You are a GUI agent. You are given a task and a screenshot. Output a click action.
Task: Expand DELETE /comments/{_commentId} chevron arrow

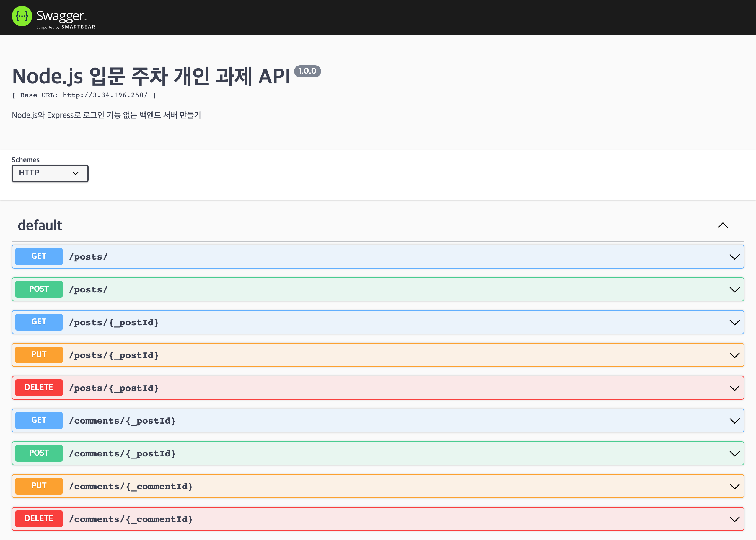(x=734, y=519)
